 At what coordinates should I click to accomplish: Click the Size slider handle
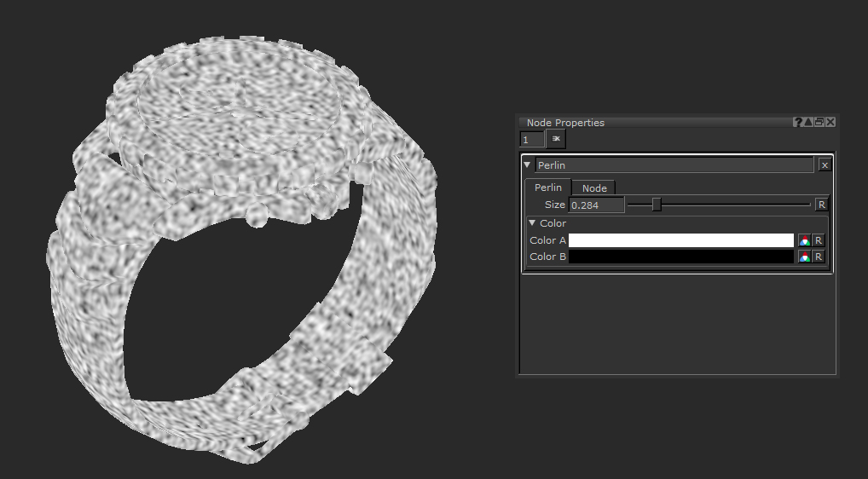pyautogui.click(x=657, y=205)
